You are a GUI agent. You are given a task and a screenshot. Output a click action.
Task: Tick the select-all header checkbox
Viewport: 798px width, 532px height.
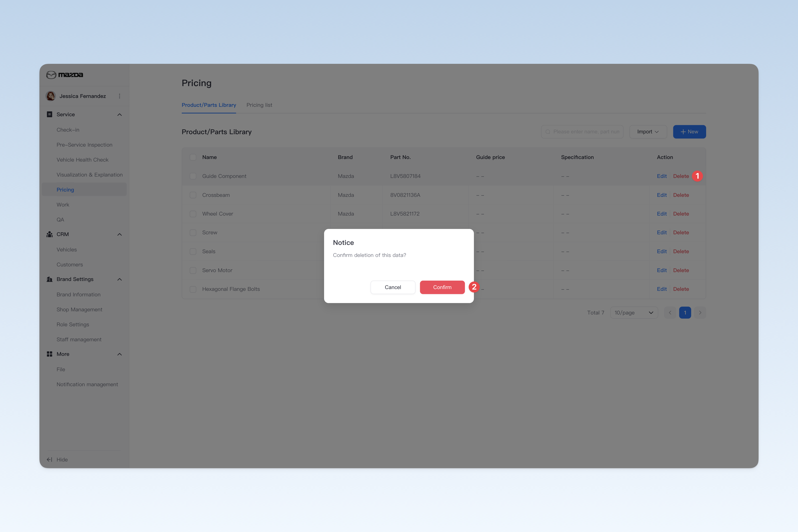(x=193, y=157)
